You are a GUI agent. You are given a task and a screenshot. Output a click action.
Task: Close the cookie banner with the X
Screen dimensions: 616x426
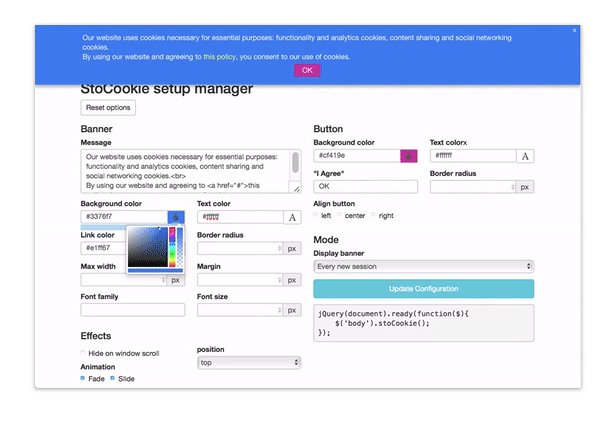[x=574, y=30]
